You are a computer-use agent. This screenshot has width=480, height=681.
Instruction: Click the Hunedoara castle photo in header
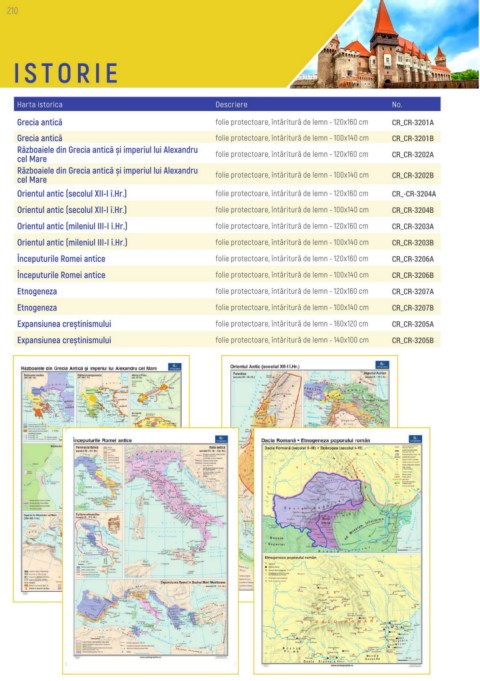click(x=385, y=44)
